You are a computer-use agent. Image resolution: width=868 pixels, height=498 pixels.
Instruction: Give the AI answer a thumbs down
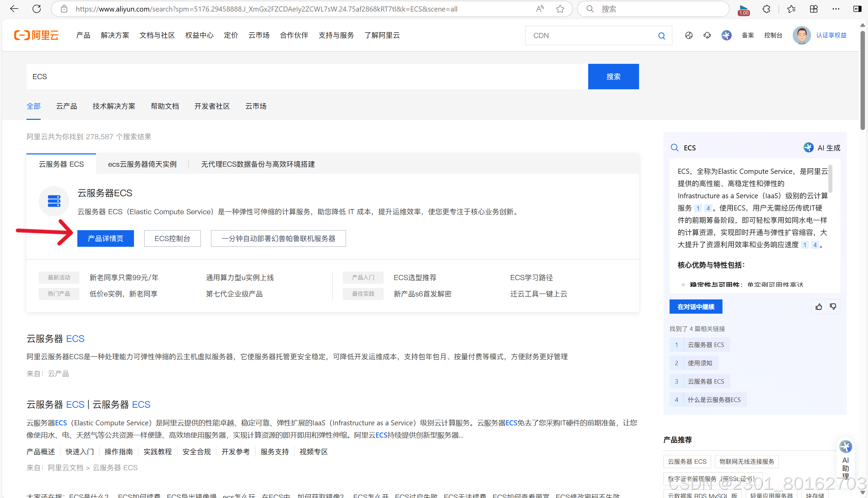coord(833,306)
